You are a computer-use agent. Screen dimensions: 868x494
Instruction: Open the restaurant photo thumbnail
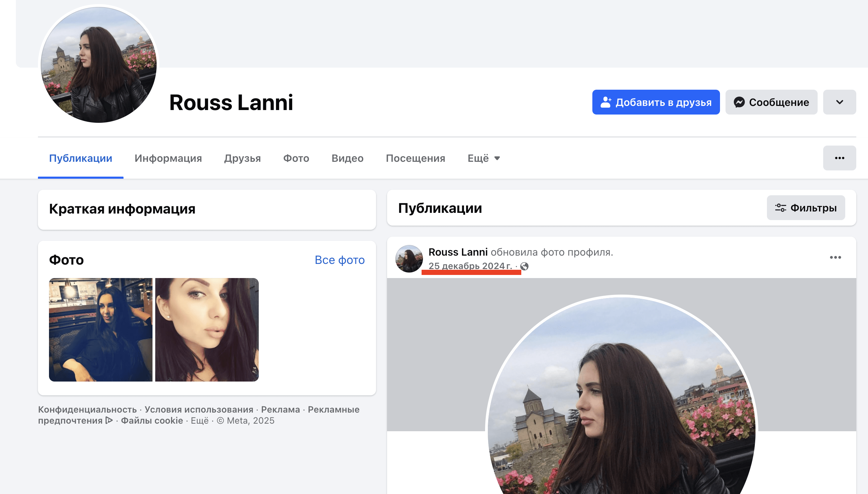(x=101, y=330)
